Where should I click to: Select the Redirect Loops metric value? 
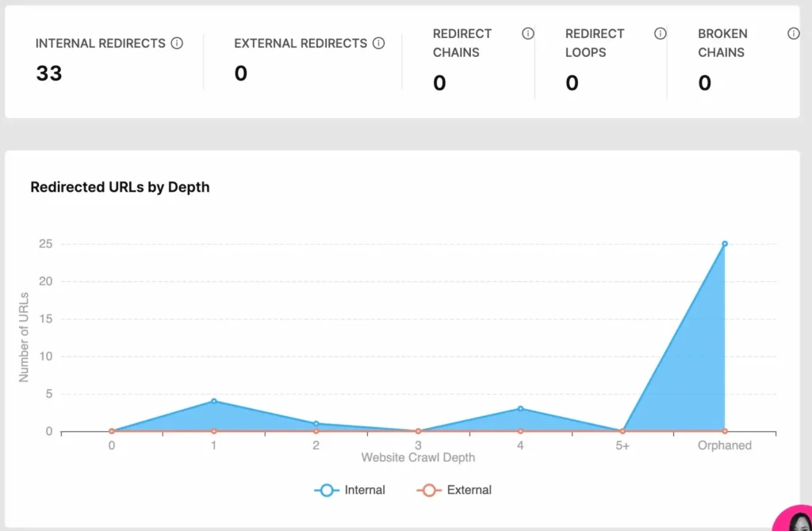pyautogui.click(x=572, y=83)
